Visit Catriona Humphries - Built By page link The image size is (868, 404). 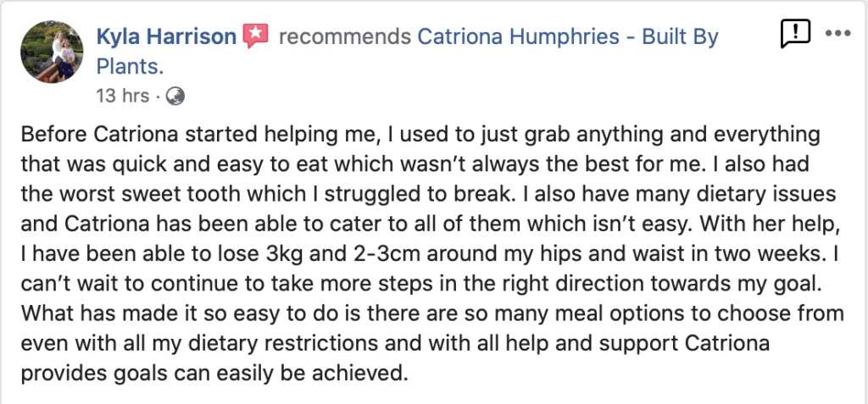pos(567,37)
